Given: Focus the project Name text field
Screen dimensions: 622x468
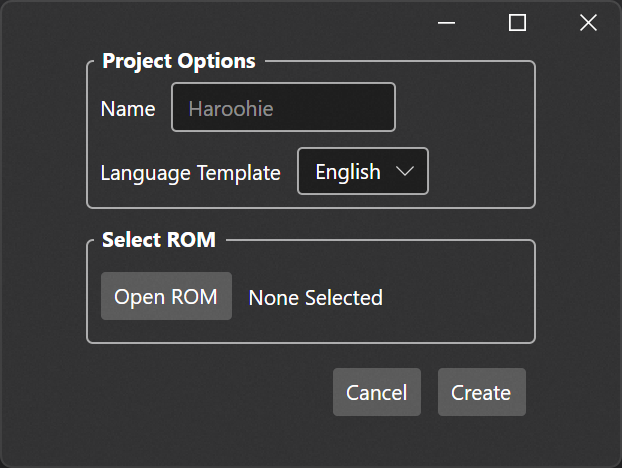Looking at the screenshot, I should pyautogui.click(x=283, y=107).
